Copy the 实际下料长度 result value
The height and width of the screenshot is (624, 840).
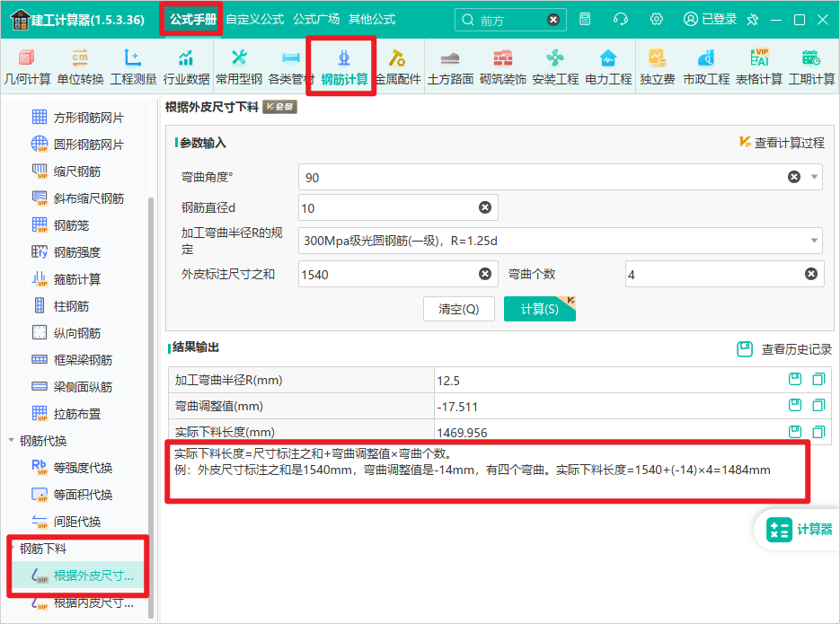pos(818,431)
